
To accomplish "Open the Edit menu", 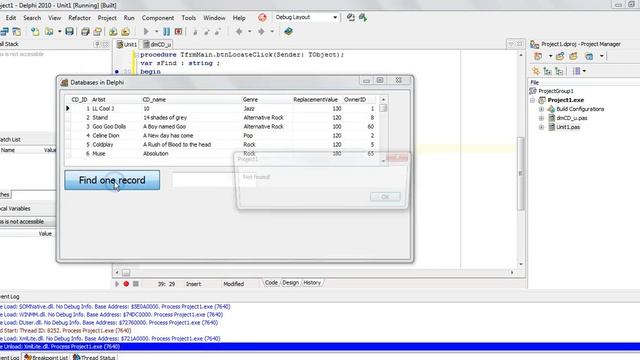I will (x=11, y=18).
